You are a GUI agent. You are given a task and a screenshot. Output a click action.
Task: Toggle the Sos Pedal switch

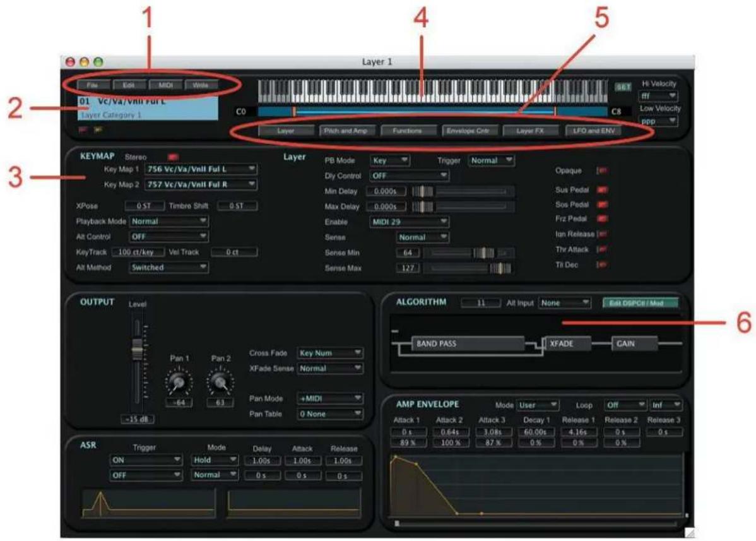pyautogui.click(x=602, y=205)
